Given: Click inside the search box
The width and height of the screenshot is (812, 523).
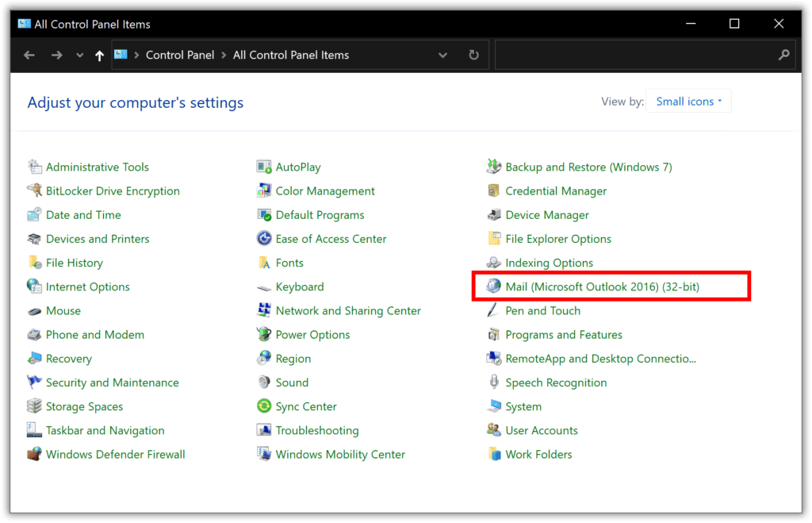Looking at the screenshot, I should pyautogui.click(x=642, y=55).
